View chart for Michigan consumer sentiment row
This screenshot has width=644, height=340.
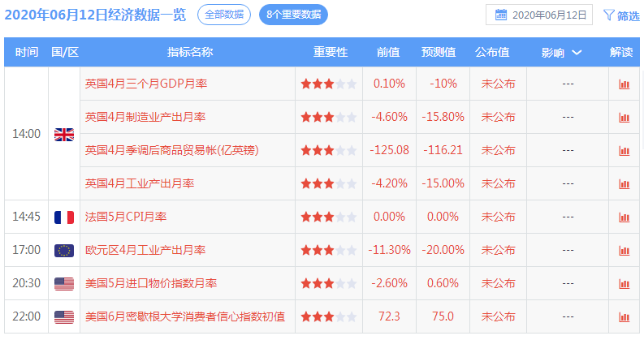pyautogui.click(x=624, y=316)
